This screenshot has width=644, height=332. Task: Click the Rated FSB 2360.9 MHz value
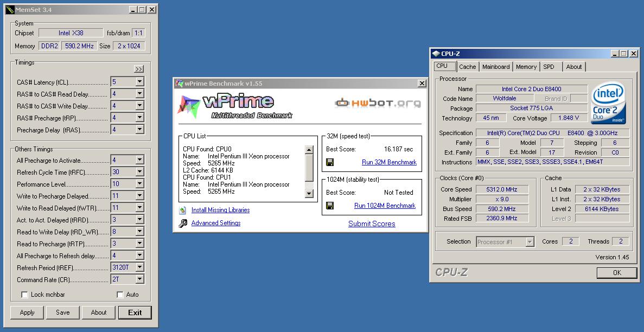tap(502, 219)
